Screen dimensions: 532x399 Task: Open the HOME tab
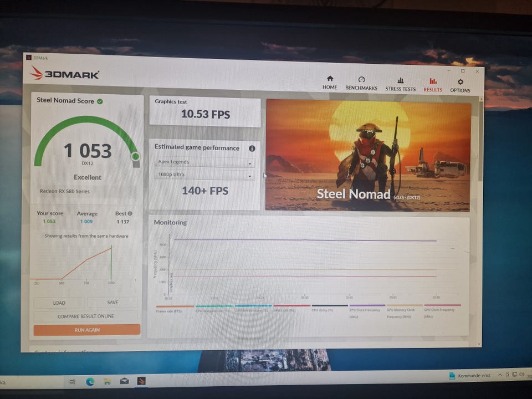(x=330, y=83)
